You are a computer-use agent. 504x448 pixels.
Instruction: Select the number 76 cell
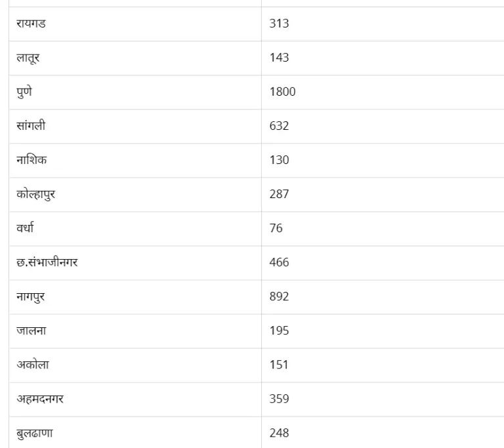pos(276,228)
